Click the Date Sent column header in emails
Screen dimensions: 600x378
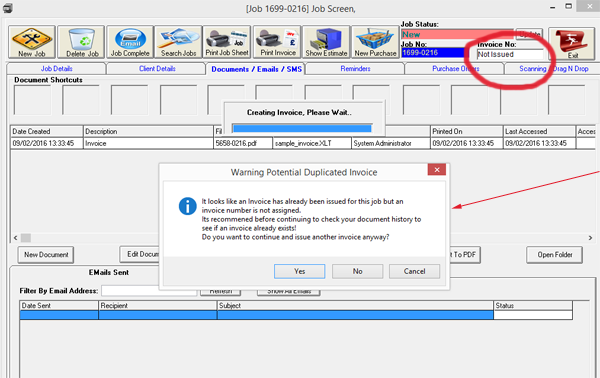click(x=59, y=306)
